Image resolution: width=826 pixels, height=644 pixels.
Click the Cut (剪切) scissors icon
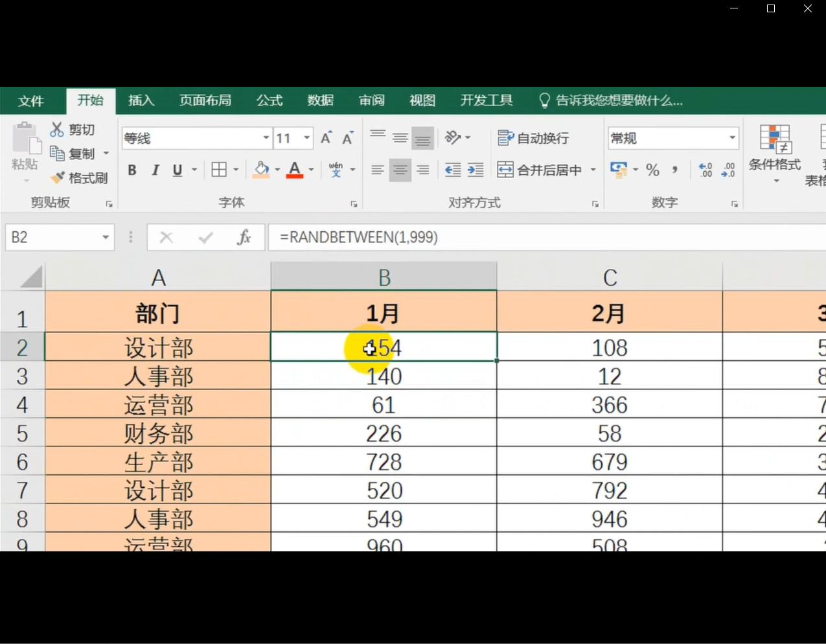(56, 129)
